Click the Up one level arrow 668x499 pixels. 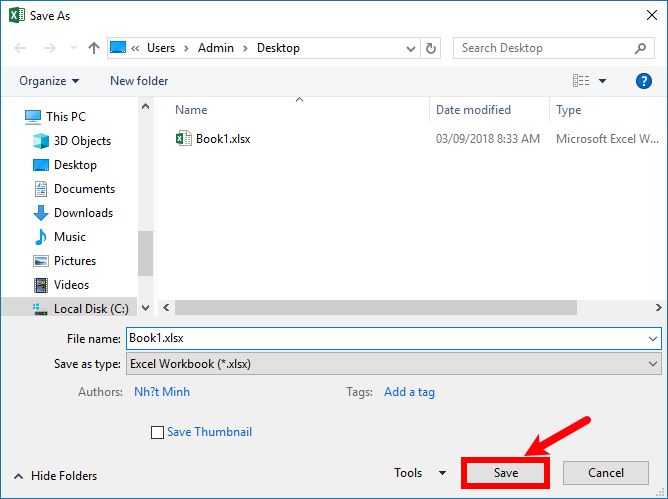click(93, 48)
